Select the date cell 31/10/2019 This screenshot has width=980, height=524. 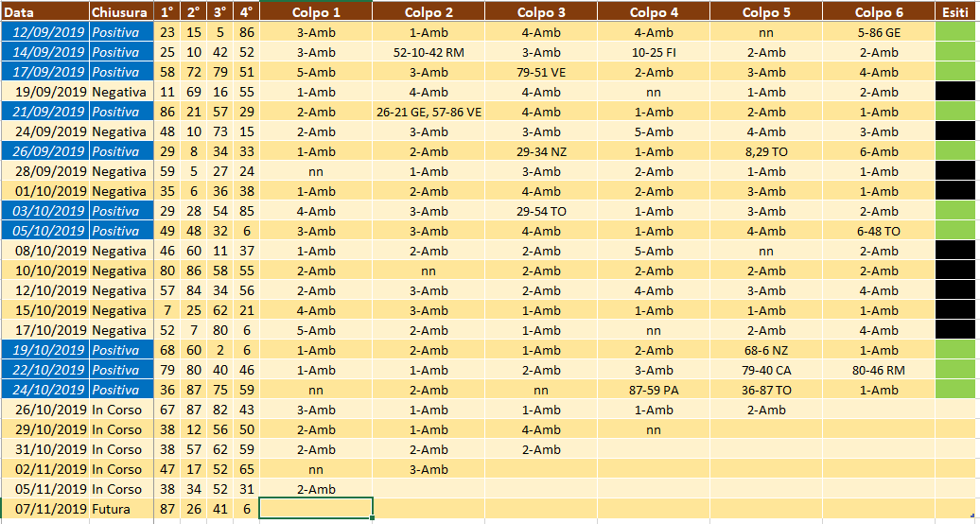(x=45, y=449)
